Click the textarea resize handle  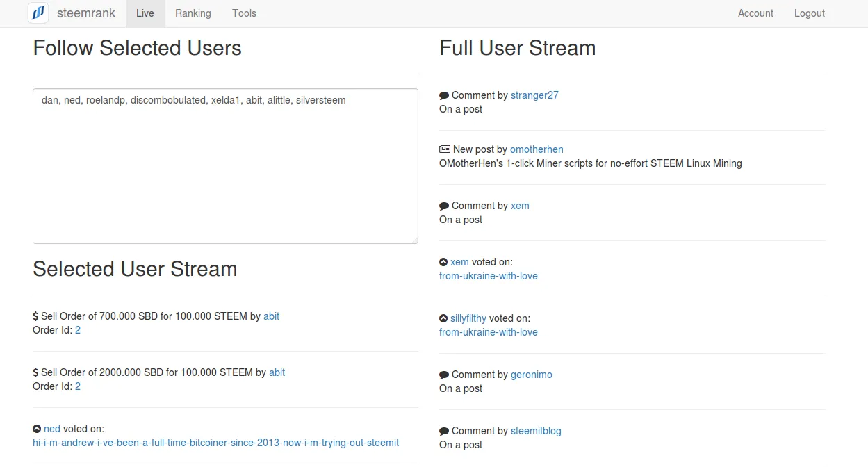(414, 240)
